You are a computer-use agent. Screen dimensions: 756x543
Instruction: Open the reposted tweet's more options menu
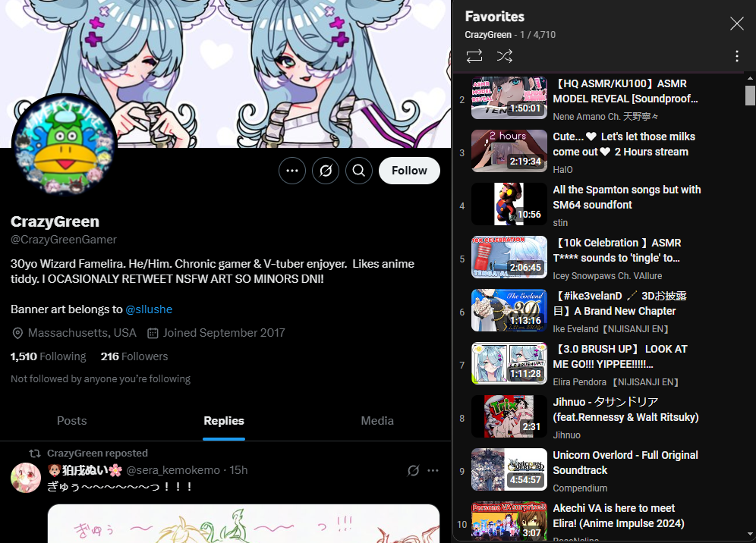[x=433, y=470]
